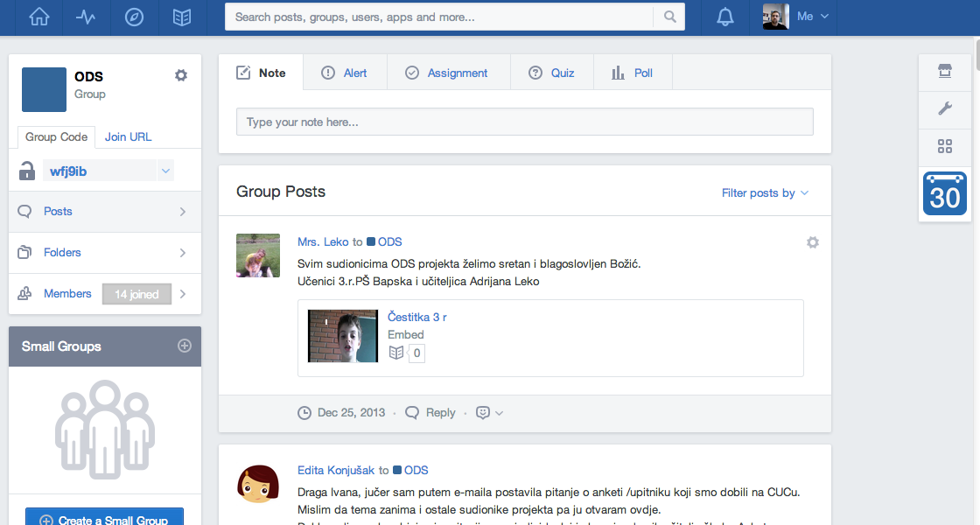980x525 pixels.
Task: Switch to the Assignment tab
Action: point(447,73)
